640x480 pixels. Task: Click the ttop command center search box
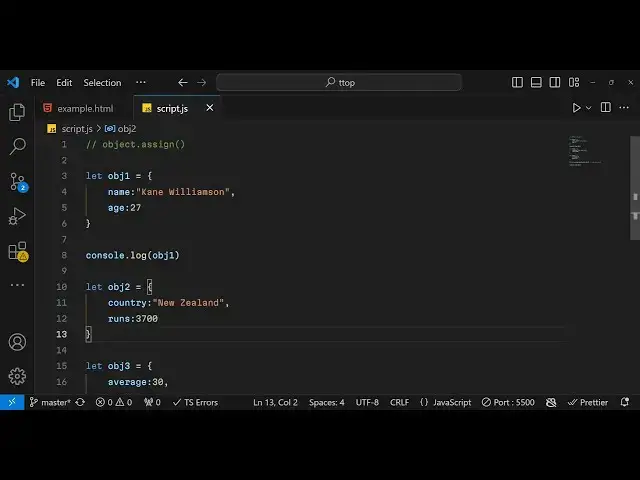339,82
